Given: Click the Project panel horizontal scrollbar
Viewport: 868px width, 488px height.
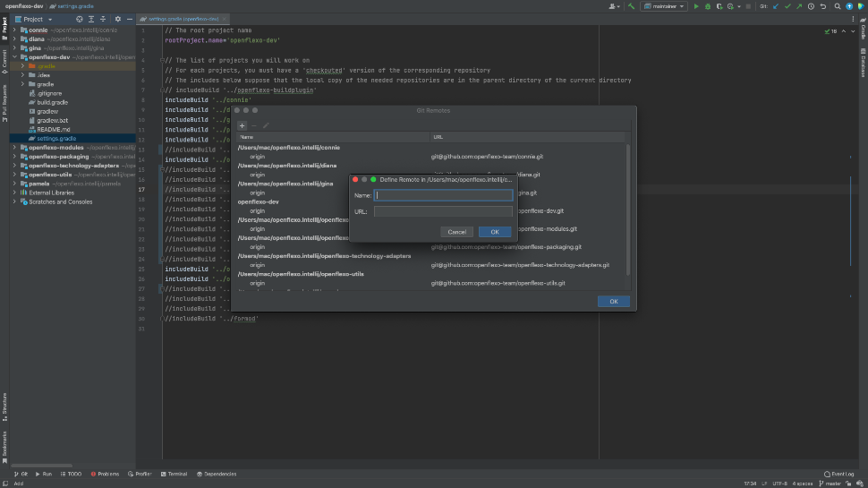Looking at the screenshot, I should (41, 466).
